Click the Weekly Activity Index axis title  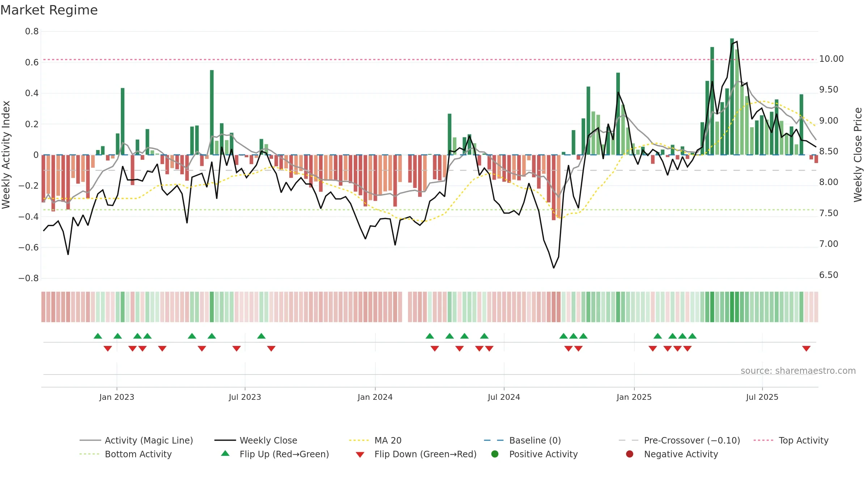tap(6, 155)
